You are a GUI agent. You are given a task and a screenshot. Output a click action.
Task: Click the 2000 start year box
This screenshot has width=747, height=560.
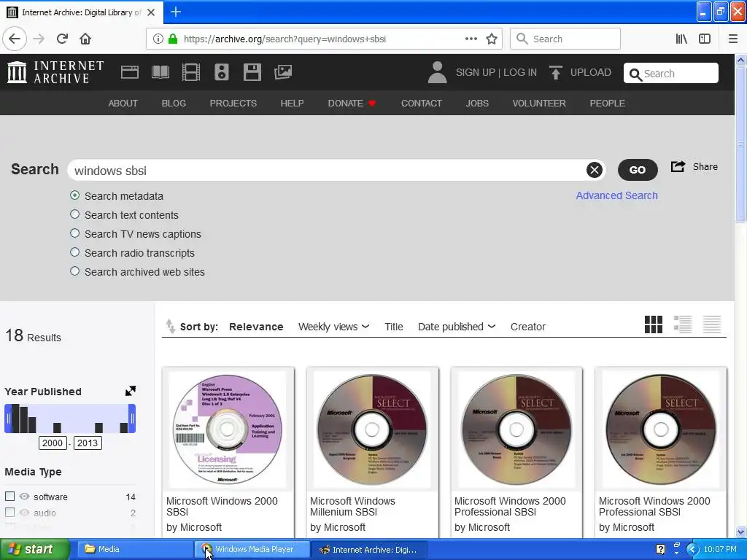(53, 443)
